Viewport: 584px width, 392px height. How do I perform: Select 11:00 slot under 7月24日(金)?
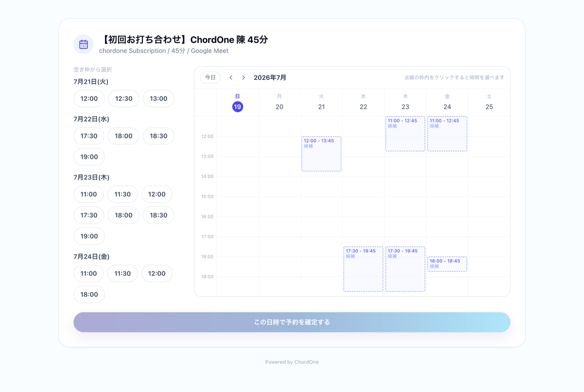point(88,274)
